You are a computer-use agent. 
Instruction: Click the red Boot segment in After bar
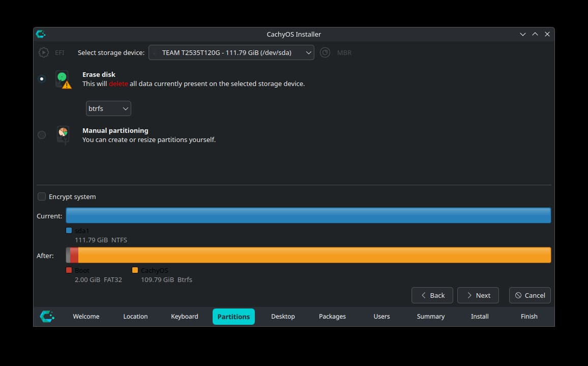click(x=74, y=255)
